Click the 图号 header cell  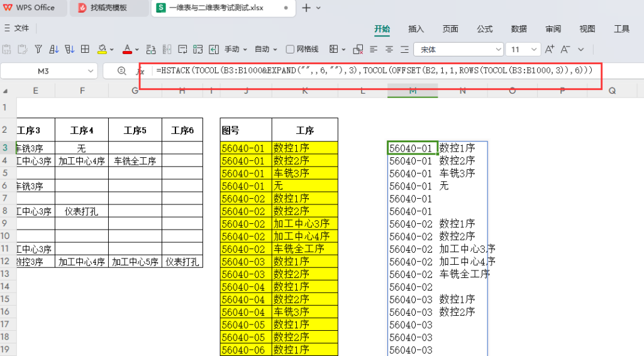[246, 130]
